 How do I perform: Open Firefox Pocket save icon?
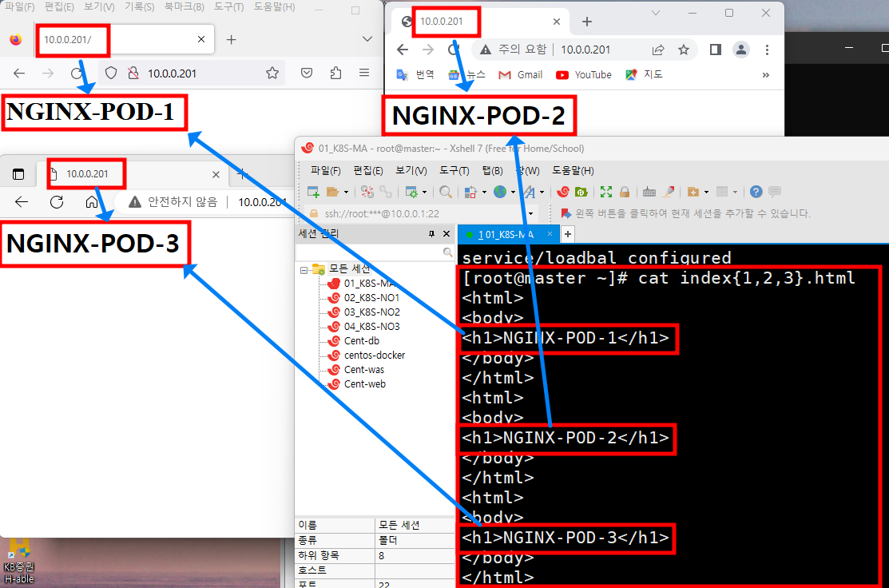pyautogui.click(x=307, y=73)
